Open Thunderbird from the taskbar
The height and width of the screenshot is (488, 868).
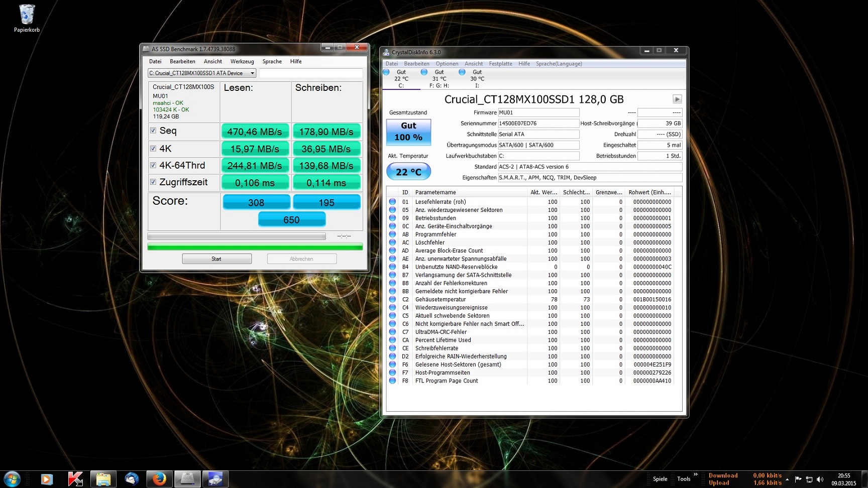pyautogui.click(x=132, y=479)
